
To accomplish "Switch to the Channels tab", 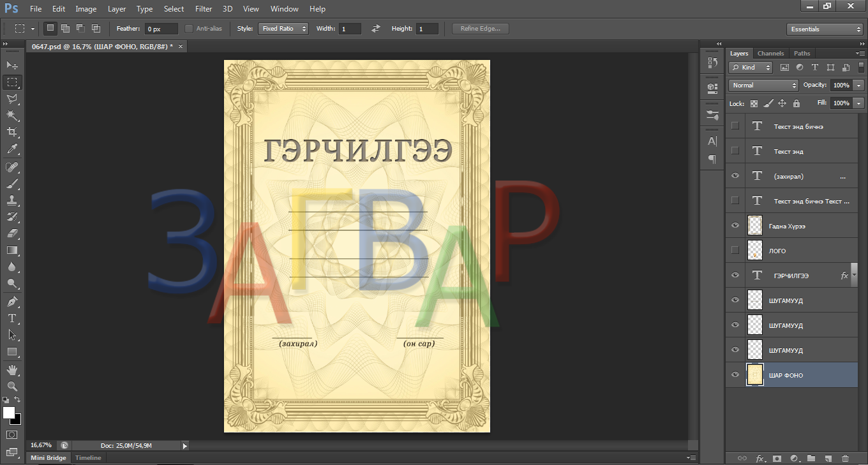I will click(770, 54).
